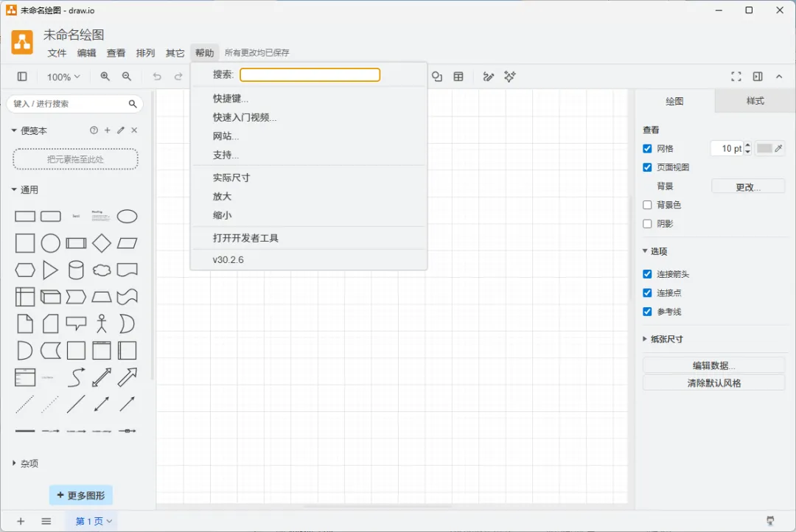Enable the 阴影 checkbox
796x532 pixels.
pos(647,224)
